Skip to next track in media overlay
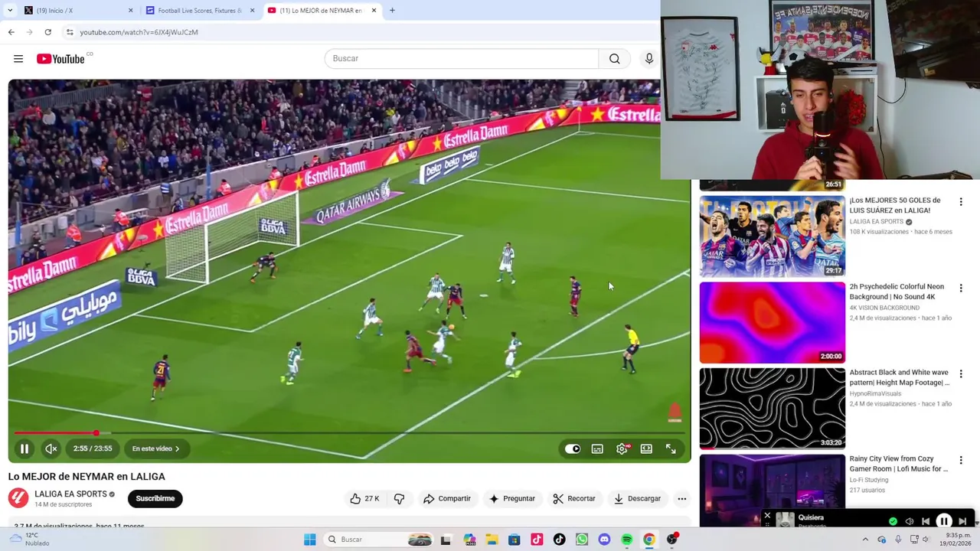Viewport: 980px width, 551px height. (x=962, y=521)
